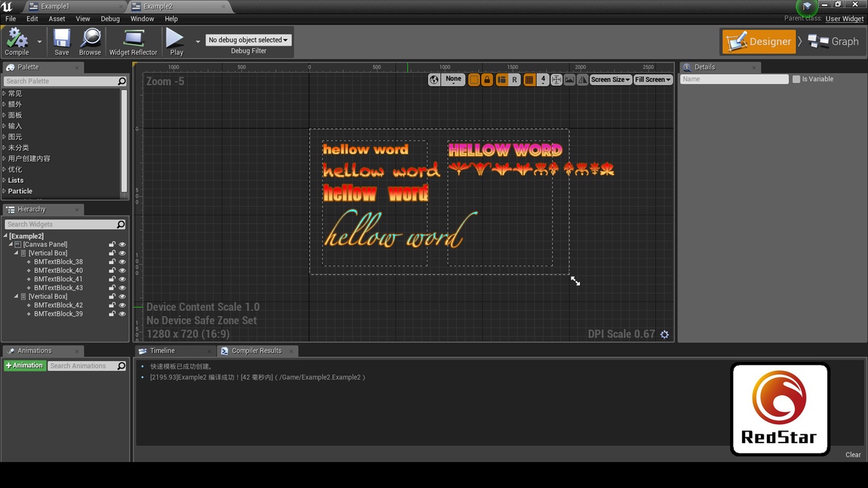
Task: Toggle grid snapping button
Action: pyautogui.click(x=530, y=80)
